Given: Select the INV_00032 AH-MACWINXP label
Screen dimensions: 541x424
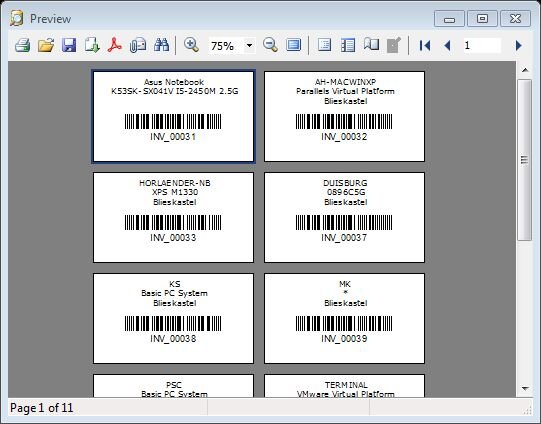Looking at the screenshot, I should (x=344, y=116).
